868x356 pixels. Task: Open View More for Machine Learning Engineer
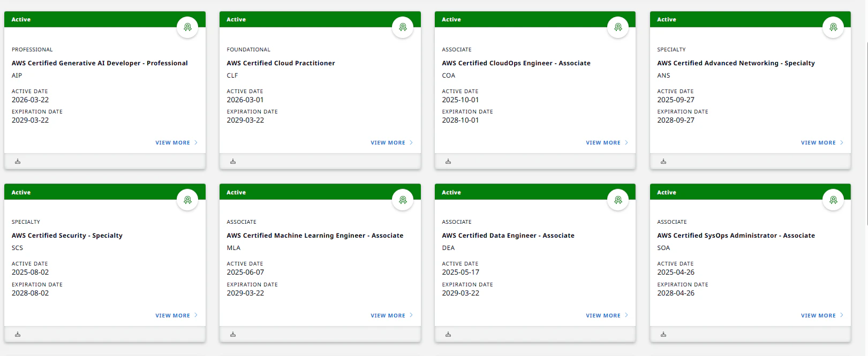[x=392, y=316]
